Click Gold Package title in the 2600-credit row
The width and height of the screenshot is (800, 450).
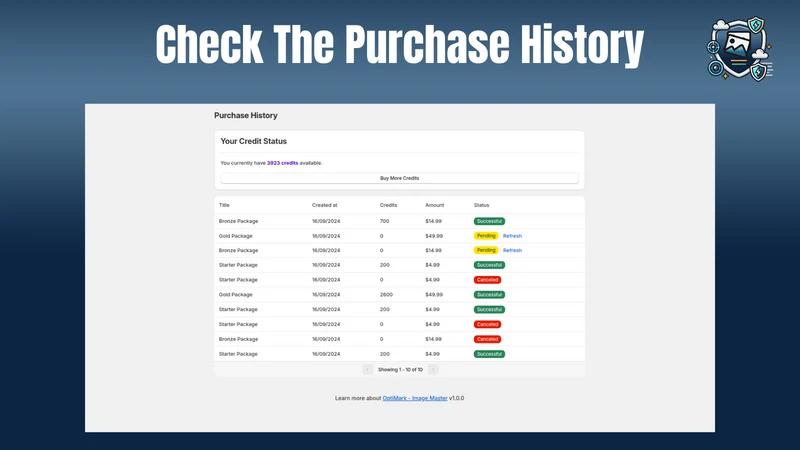[x=235, y=294]
